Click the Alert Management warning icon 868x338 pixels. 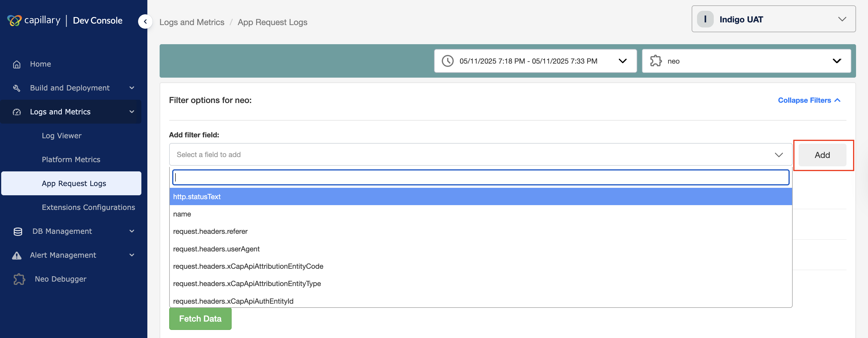tap(17, 256)
